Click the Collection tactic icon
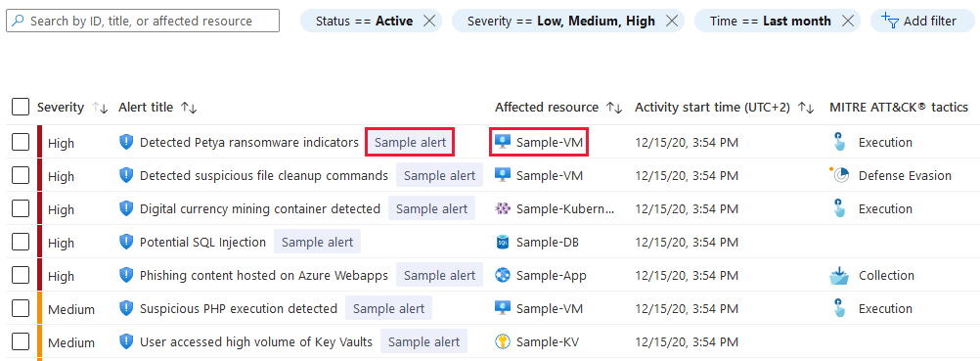 click(x=839, y=275)
